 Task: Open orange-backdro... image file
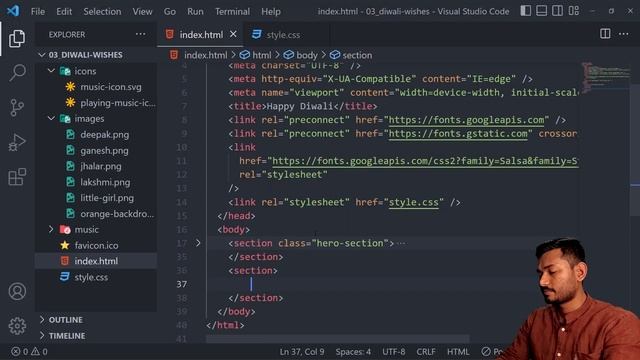(117, 214)
